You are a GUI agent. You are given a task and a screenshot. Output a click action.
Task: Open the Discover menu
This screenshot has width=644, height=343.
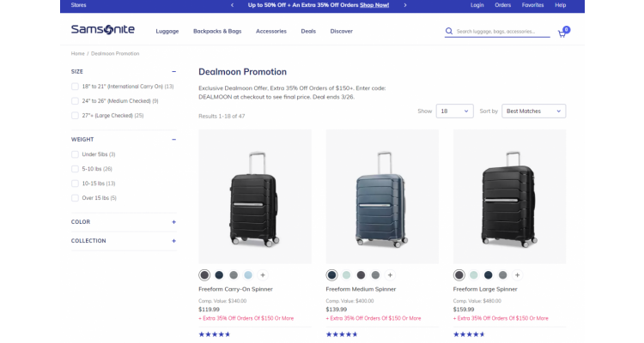(341, 31)
